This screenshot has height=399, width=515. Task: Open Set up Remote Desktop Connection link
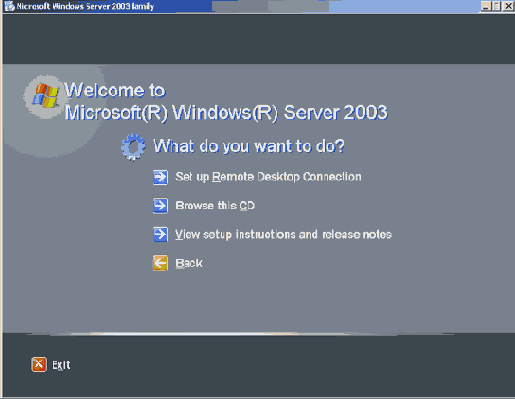coord(268,177)
